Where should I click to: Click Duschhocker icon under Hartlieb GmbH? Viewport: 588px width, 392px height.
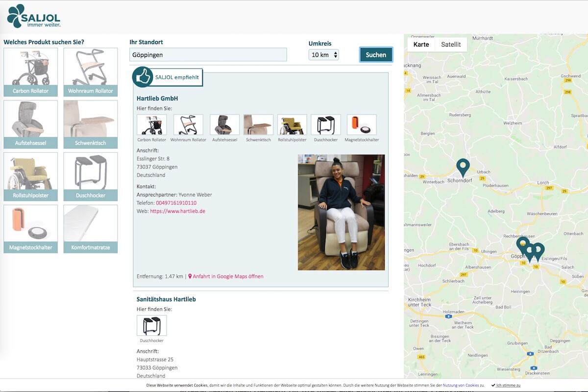point(326,125)
